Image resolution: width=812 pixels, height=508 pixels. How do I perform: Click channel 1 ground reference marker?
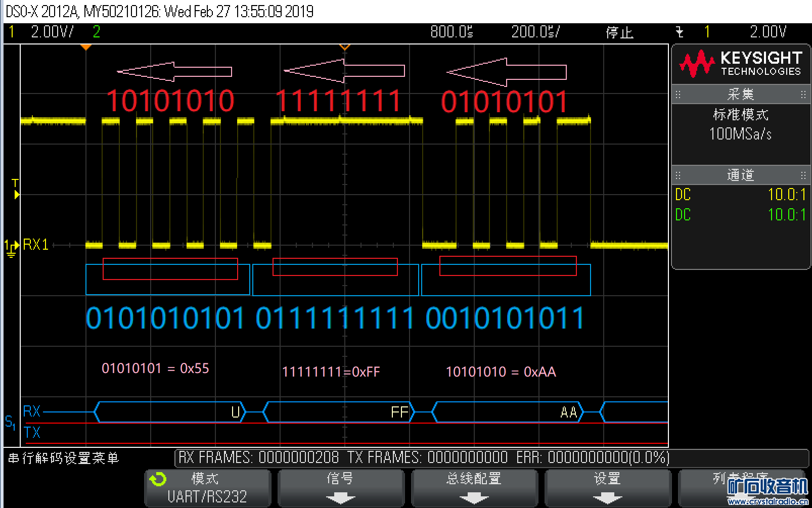[x=11, y=248]
